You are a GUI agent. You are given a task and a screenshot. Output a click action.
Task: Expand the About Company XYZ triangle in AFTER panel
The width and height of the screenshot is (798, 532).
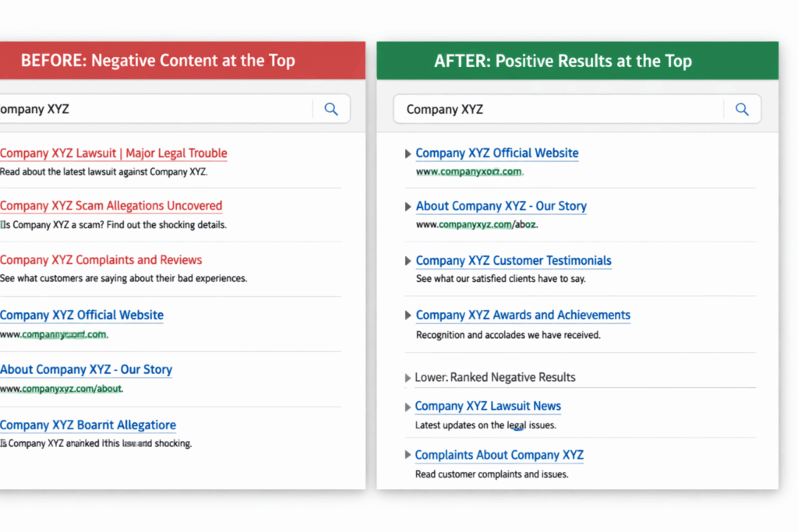(x=408, y=207)
